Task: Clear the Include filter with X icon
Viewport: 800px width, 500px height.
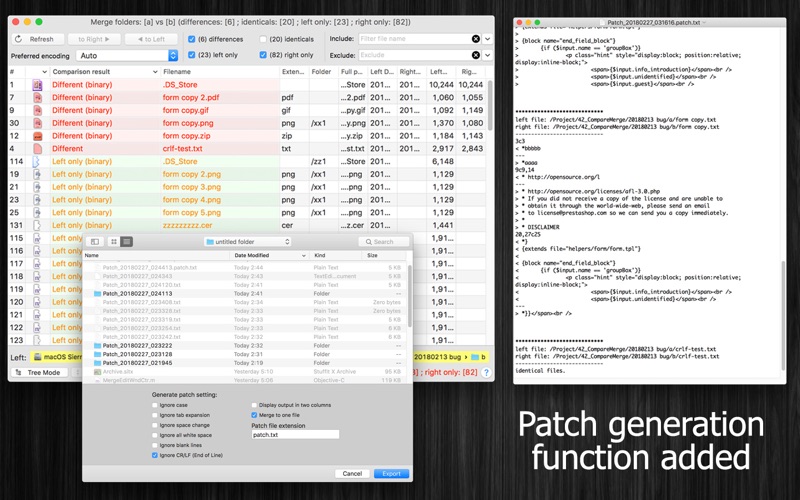Action: pos(476,39)
